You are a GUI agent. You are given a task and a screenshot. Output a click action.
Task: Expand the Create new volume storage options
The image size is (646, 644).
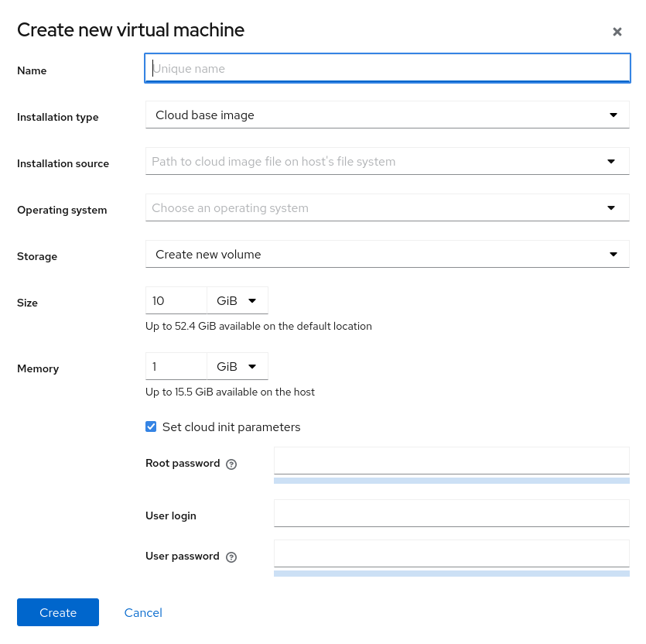[387, 253]
